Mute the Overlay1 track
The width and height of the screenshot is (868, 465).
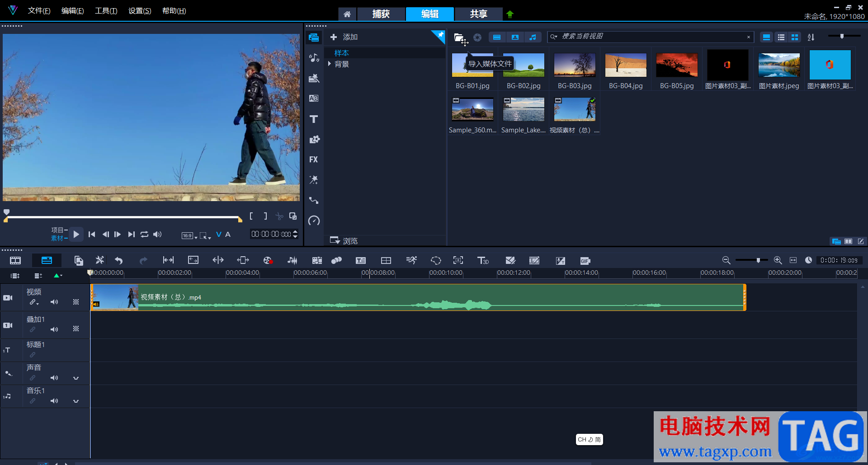54,329
